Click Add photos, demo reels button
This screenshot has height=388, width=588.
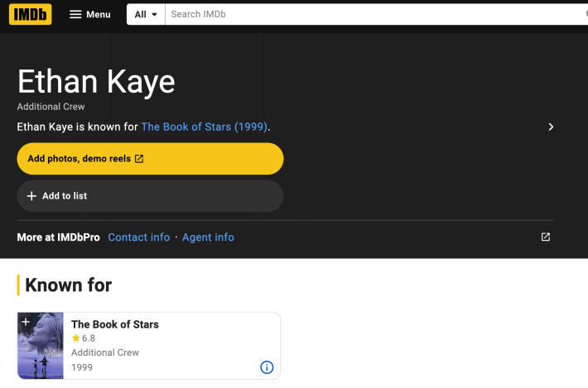coord(150,159)
